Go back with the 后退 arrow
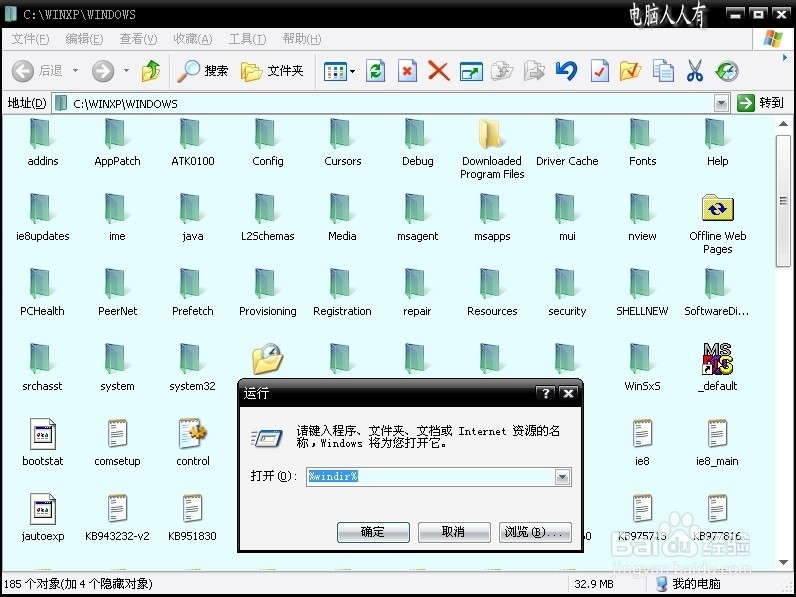This screenshot has height=597, width=796. click(x=37, y=71)
